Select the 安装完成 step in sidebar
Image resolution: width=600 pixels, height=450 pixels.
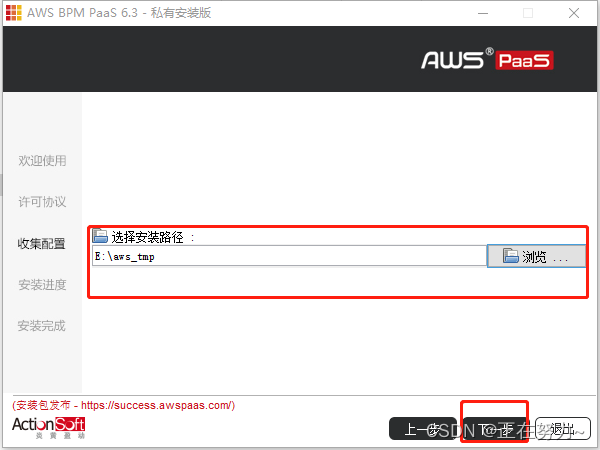pyautogui.click(x=42, y=326)
